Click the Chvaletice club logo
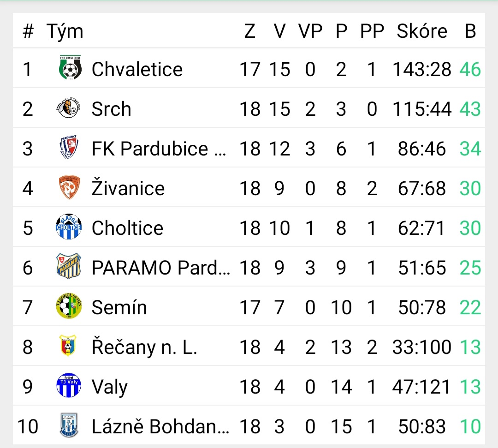Image resolution: width=498 pixels, height=448 pixels. point(70,68)
